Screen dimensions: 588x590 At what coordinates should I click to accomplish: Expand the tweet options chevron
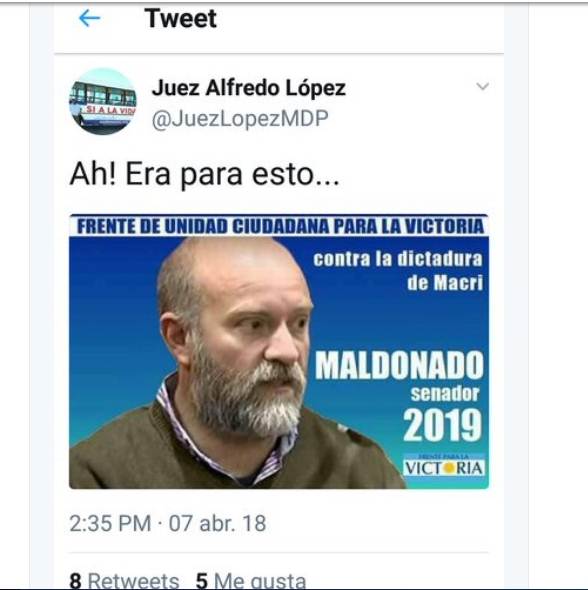click(482, 86)
